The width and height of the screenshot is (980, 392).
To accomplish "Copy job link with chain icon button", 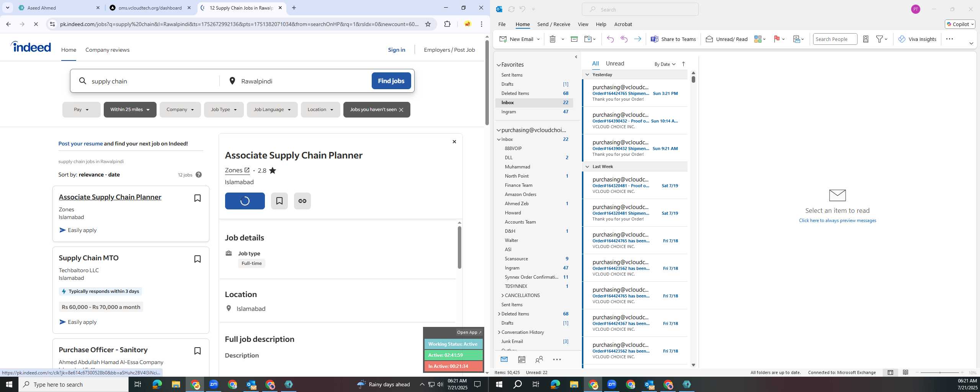I will pos(302,201).
